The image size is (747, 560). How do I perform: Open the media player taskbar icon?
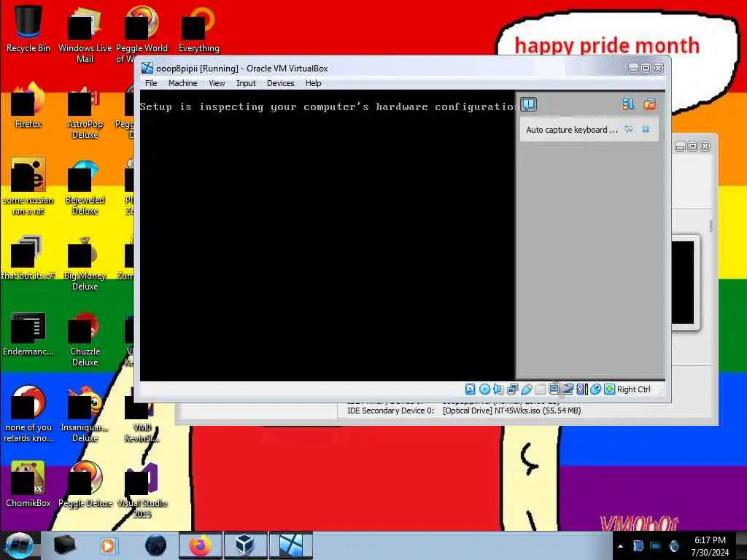[109, 545]
